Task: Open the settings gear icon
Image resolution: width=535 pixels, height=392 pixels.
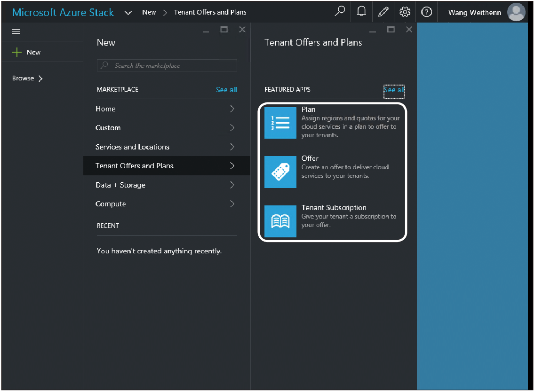Action: pyautogui.click(x=405, y=12)
